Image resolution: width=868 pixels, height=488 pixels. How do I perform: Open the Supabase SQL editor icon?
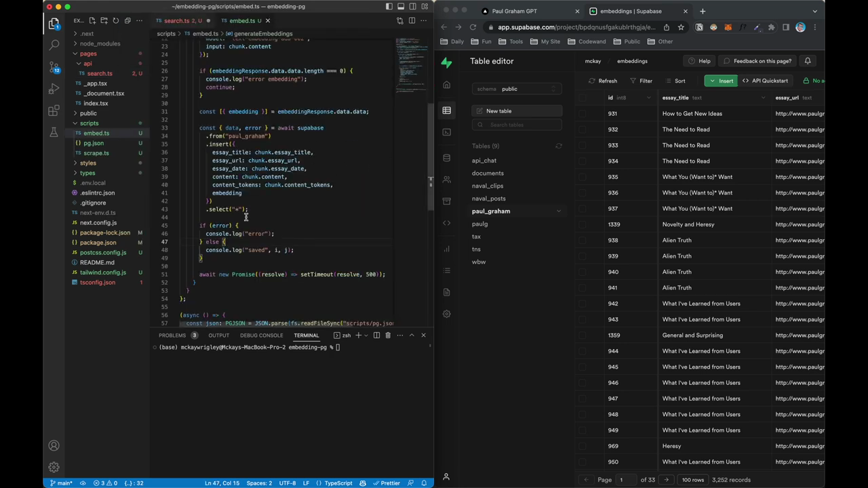(446, 132)
